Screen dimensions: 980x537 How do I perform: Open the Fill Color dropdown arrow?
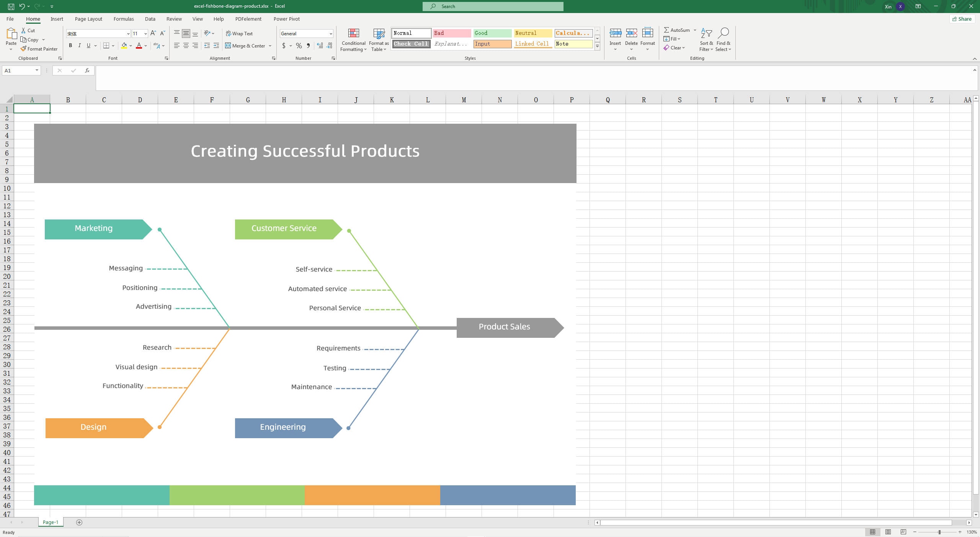pos(130,46)
